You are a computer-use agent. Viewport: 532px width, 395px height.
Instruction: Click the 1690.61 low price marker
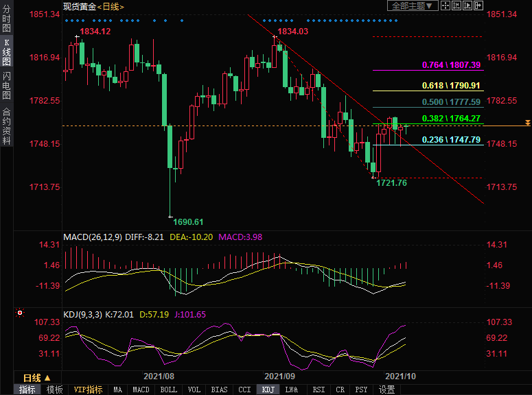187,222
